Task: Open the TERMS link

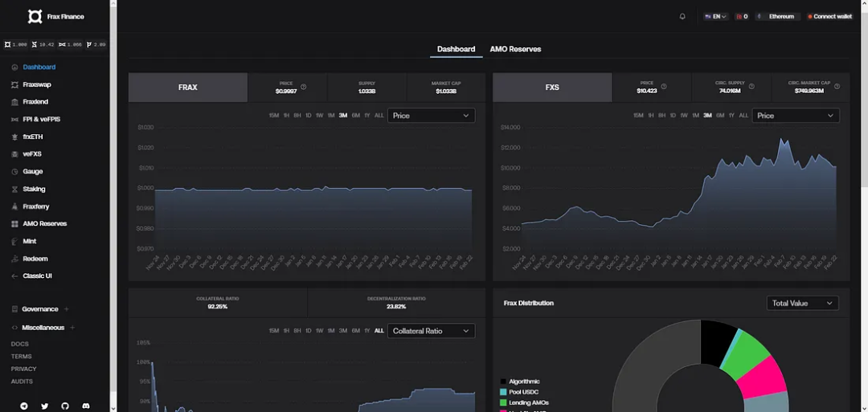Action: 21,357
